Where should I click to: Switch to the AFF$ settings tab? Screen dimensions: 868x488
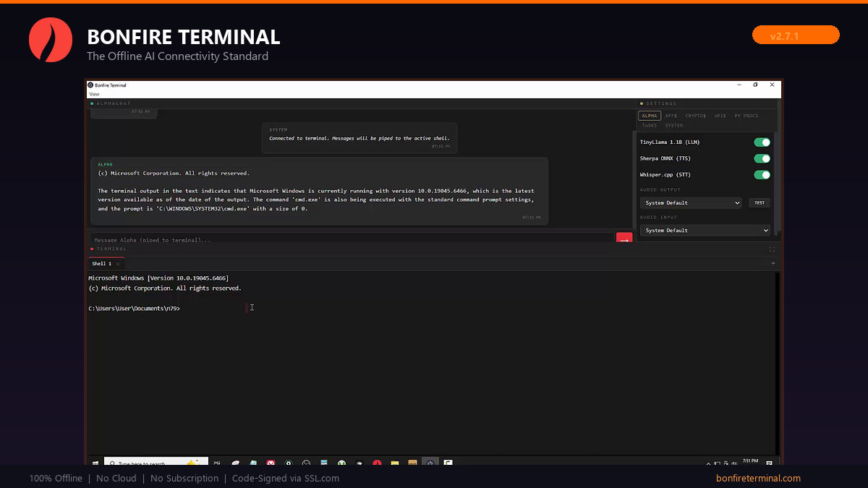[x=671, y=116]
